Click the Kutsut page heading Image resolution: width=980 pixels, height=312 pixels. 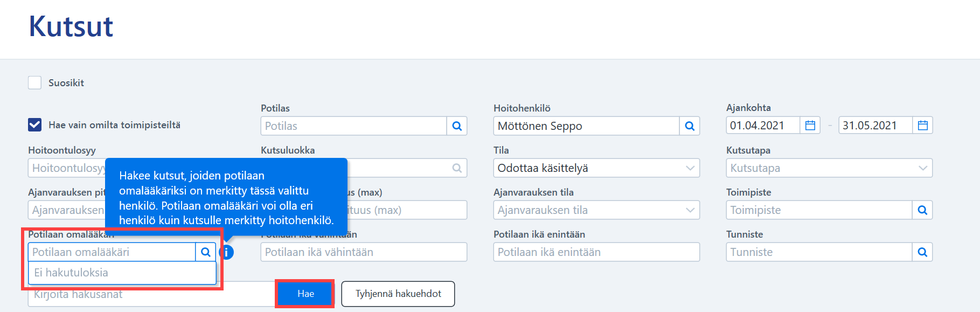pyautogui.click(x=71, y=26)
